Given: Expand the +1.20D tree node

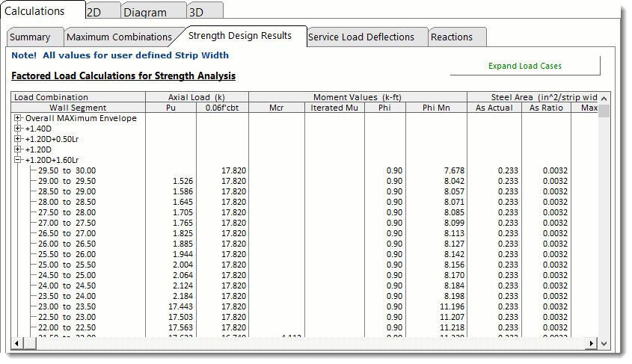Looking at the screenshot, I should (x=18, y=149).
